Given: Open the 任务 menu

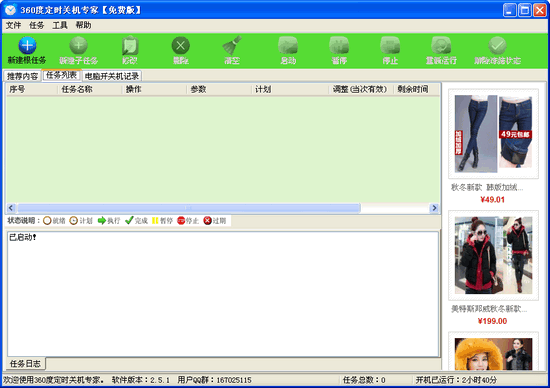Looking at the screenshot, I should tap(36, 25).
